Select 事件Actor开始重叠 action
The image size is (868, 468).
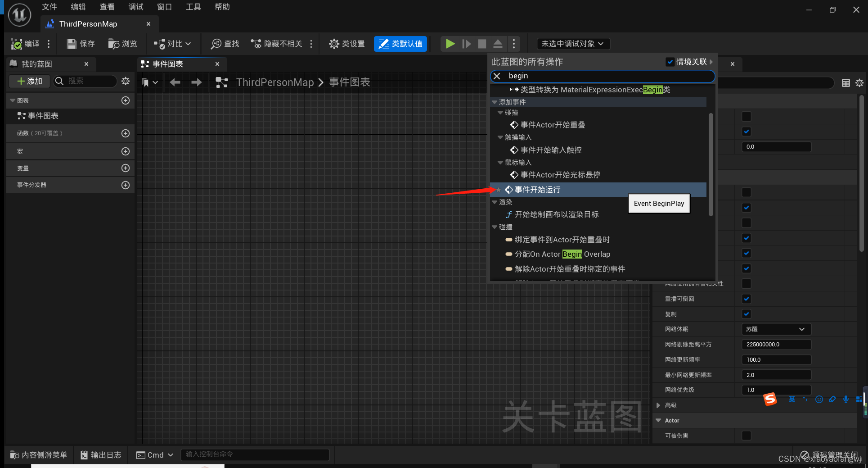553,125
